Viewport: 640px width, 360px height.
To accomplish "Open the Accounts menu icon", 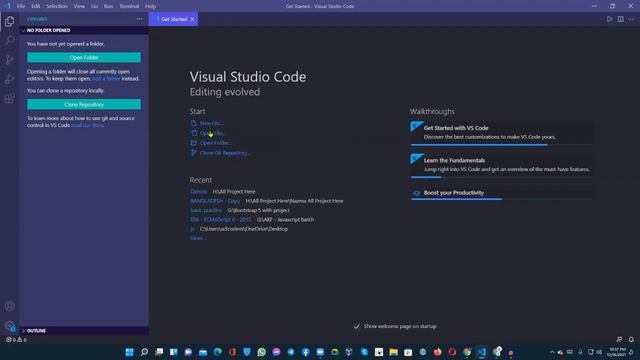I will 9,306.
